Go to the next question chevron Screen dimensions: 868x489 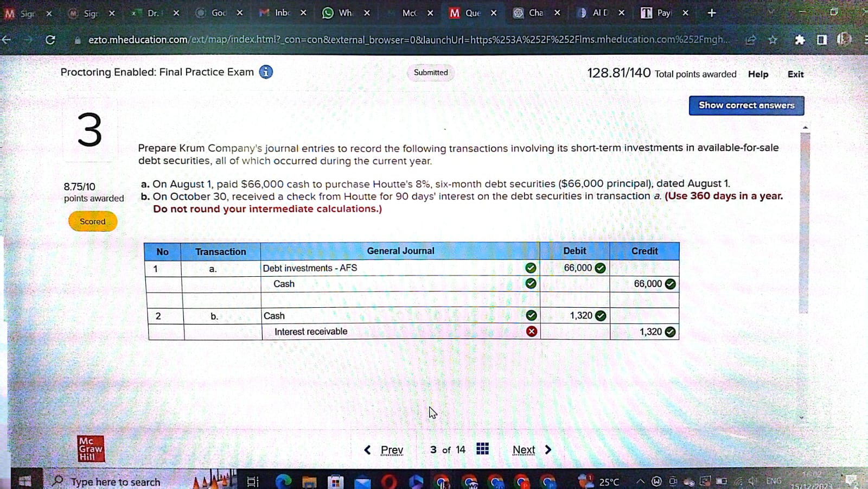pos(548,450)
